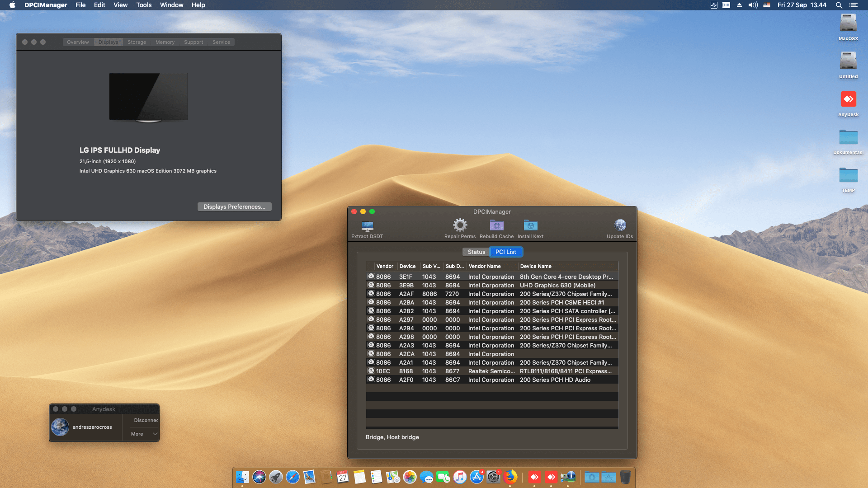Switch to the Memory tab
The image size is (868, 488).
[165, 42]
